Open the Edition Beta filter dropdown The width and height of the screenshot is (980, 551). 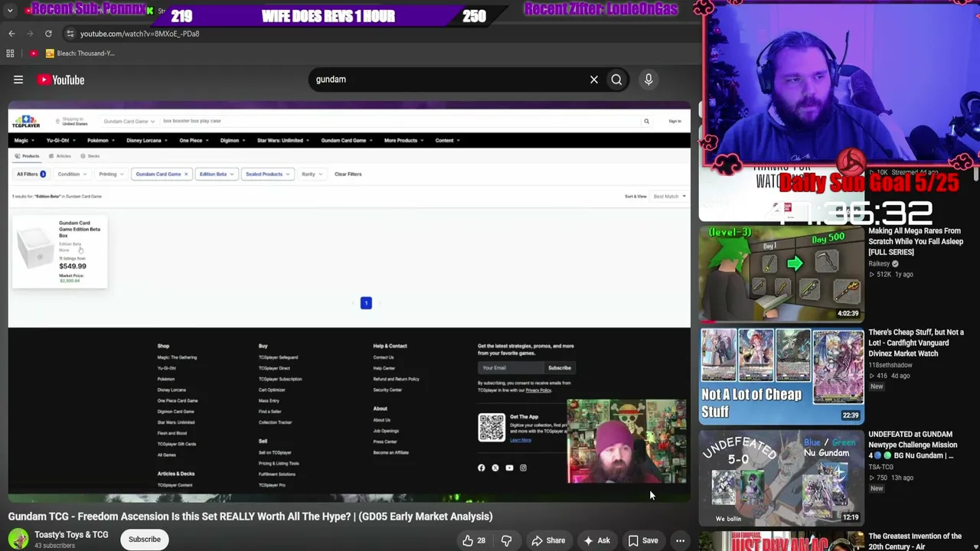216,174
